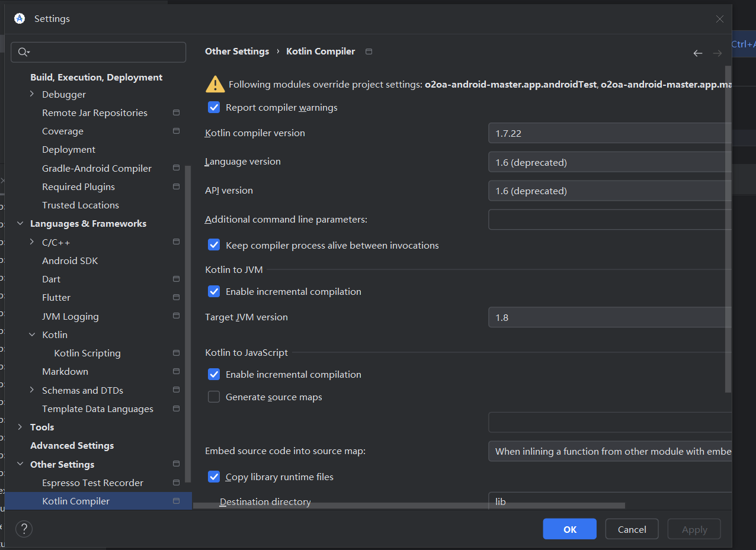The height and width of the screenshot is (550, 756).
Task: Disable Report compiler warnings checkbox
Action: coord(214,108)
